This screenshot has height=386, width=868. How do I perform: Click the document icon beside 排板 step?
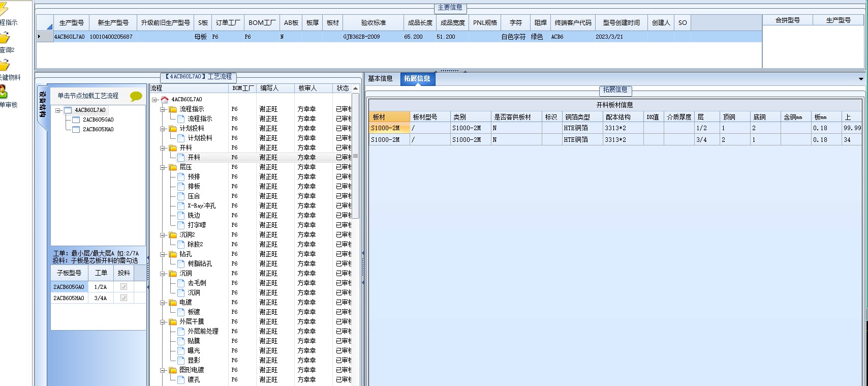pos(181,187)
